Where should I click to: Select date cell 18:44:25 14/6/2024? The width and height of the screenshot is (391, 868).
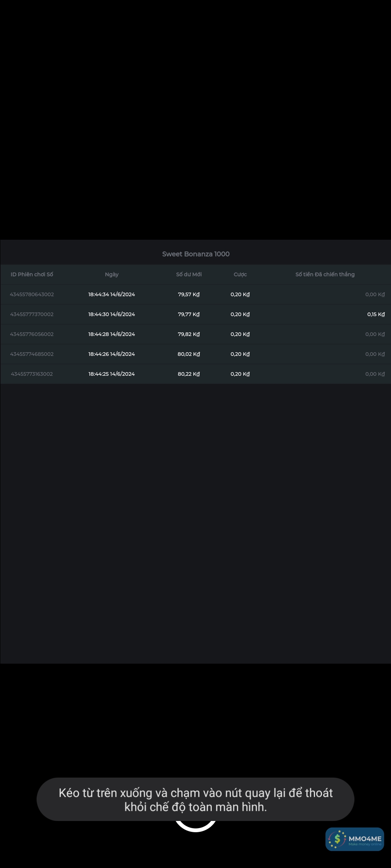[112, 374]
